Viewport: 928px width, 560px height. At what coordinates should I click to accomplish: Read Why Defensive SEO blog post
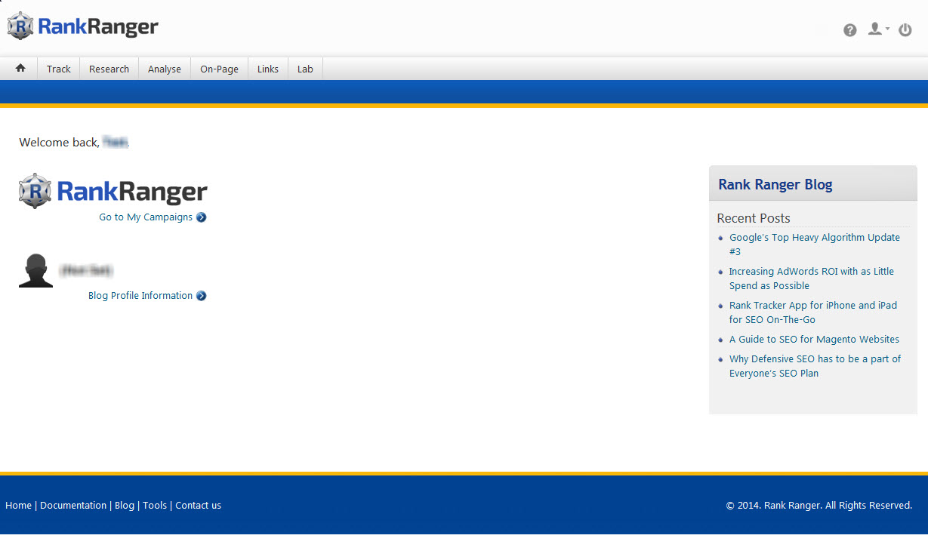click(815, 366)
